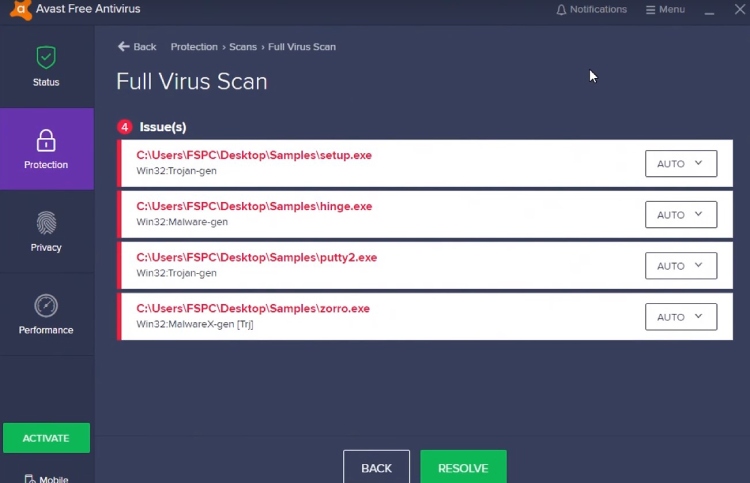Click Win32:Malware-gen threat label

tap(182, 222)
